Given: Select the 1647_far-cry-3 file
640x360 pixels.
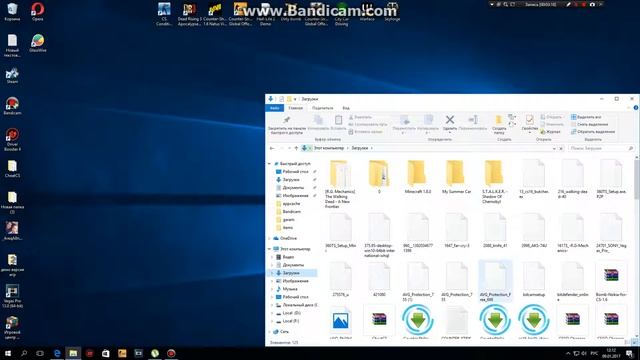Looking at the screenshot, I should tap(456, 231).
